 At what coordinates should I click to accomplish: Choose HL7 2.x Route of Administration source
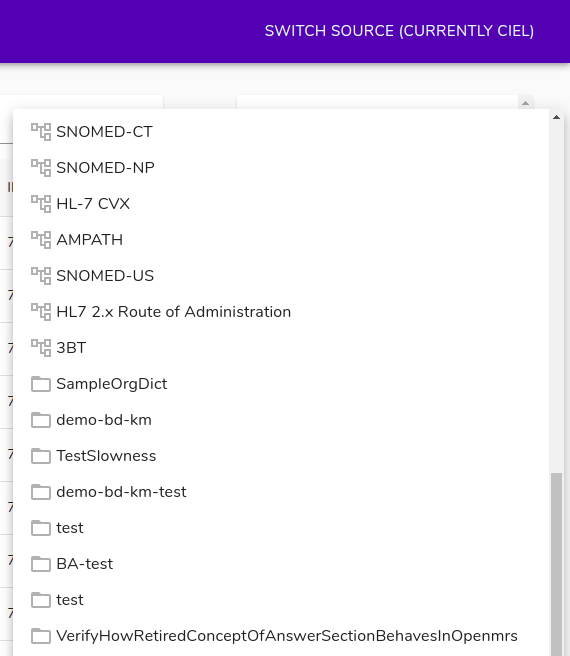tap(281, 312)
